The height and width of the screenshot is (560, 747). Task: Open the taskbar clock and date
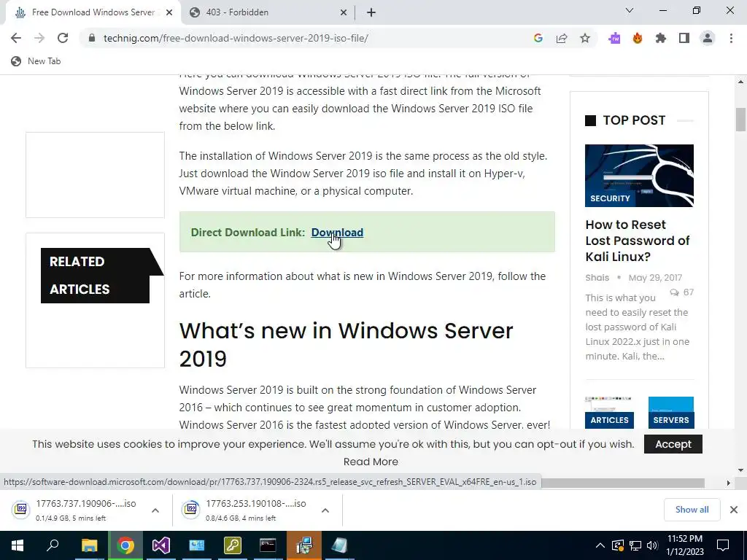(685, 545)
